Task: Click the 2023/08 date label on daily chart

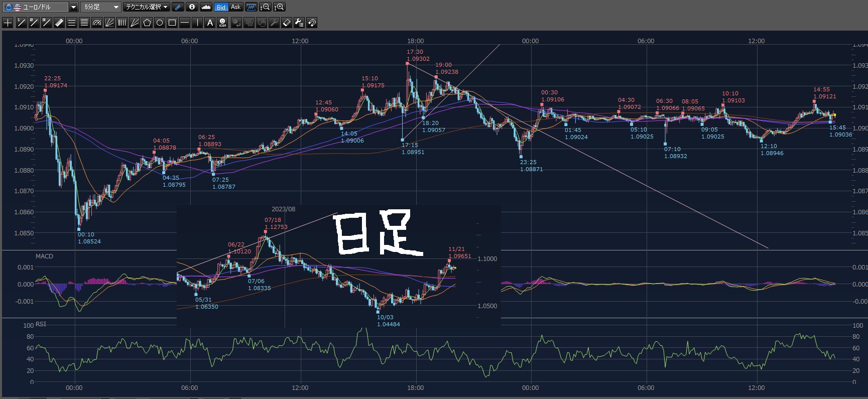Action: click(283, 209)
